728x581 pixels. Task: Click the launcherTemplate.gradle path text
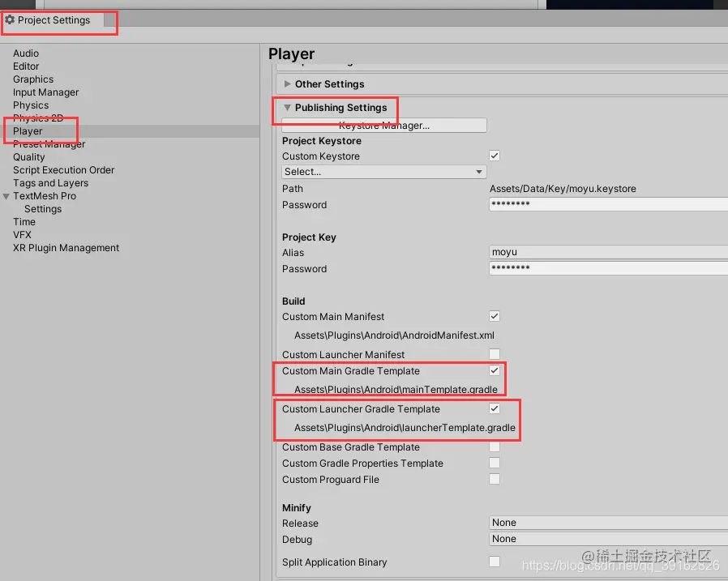(x=405, y=428)
